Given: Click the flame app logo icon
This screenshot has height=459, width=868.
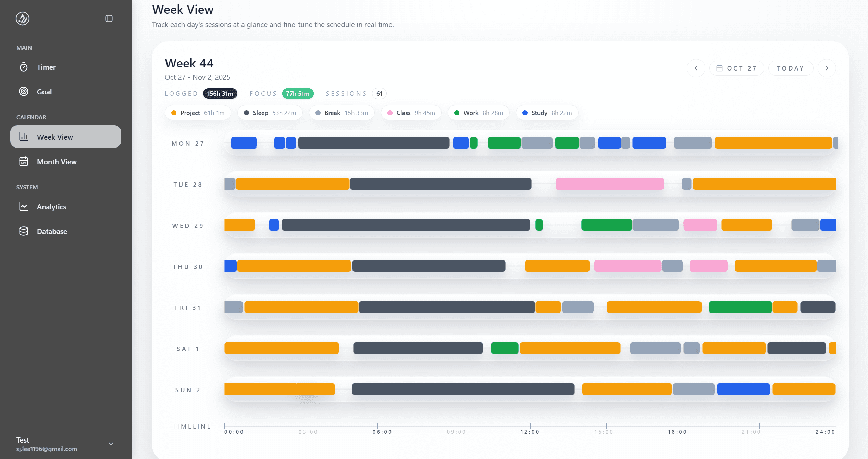Looking at the screenshot, I should pos(23,18).
